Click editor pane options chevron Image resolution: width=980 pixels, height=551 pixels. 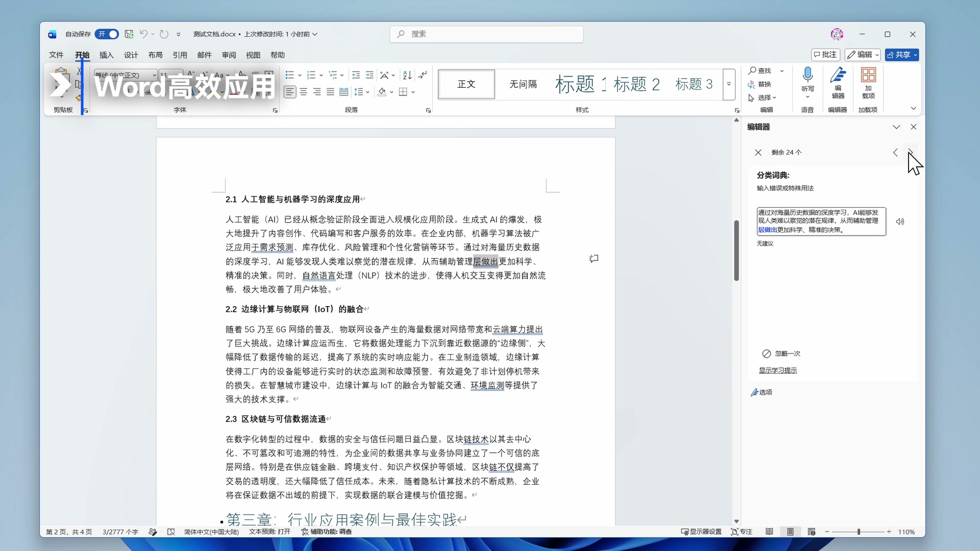coord(896,127)
